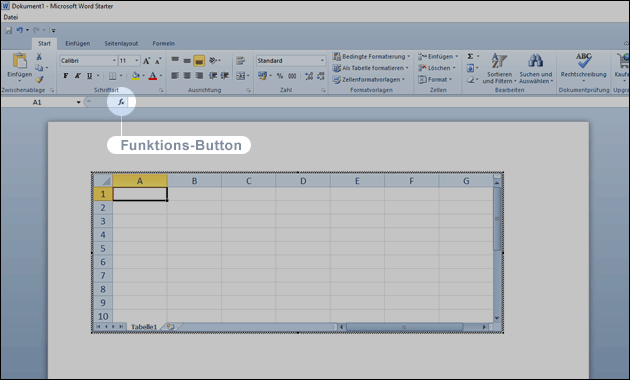
Task: Switch to the Formeln ribbon tab
Action: click(x=164, y=43)
